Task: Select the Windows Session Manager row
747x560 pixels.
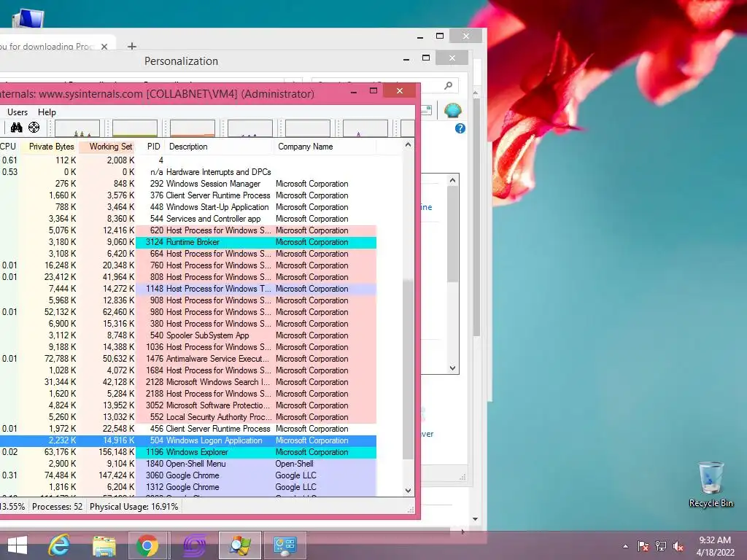Action: (188, 184)
